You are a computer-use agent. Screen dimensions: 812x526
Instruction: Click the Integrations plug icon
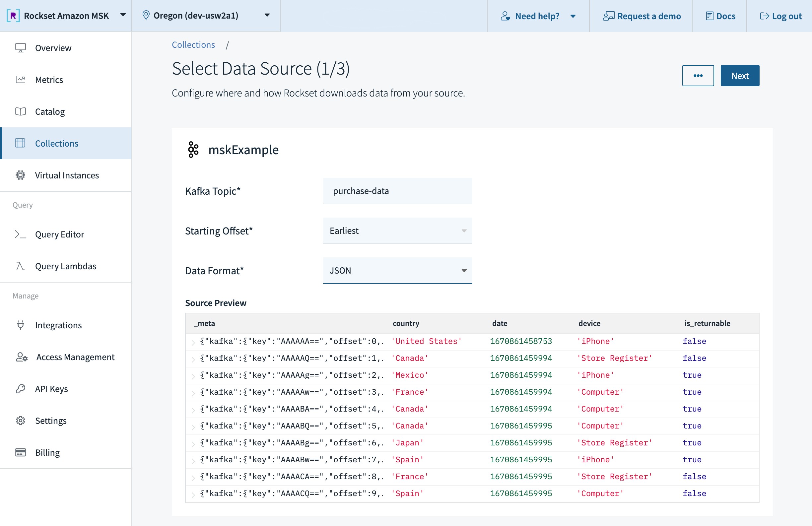(x=21, y=325)
